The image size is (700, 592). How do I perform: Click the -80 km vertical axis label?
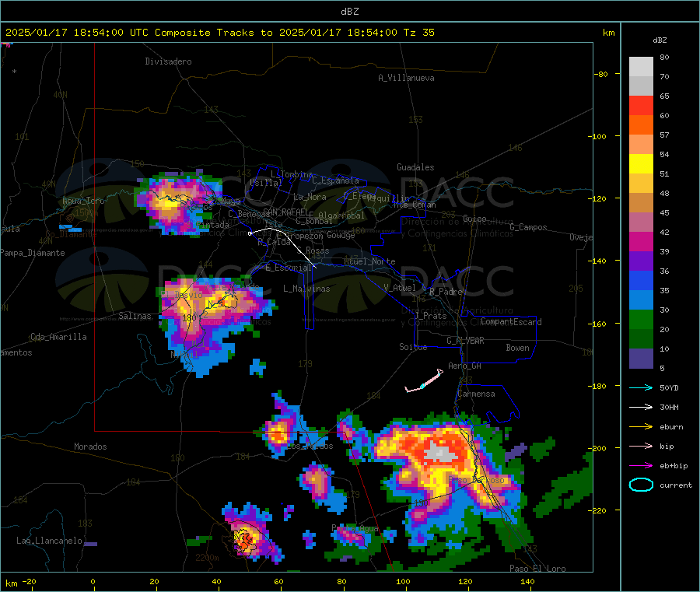pos(601,74)
